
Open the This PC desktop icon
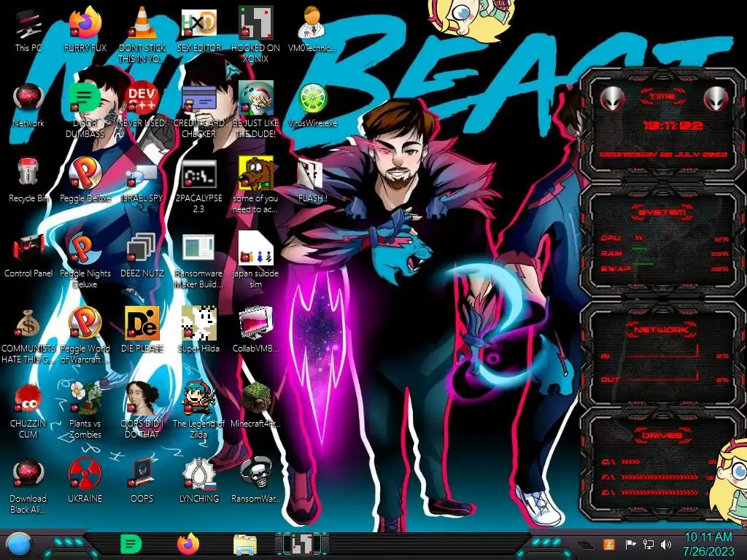28,29
